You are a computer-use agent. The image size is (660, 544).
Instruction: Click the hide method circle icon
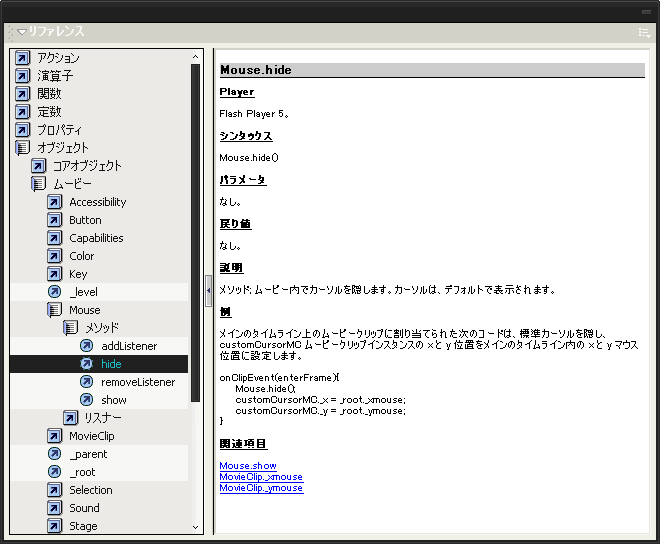click(x=86, y=364)
